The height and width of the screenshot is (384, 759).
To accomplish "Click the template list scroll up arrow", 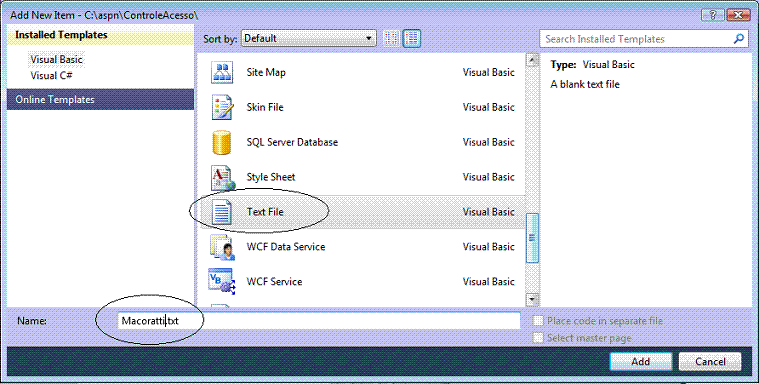I will point(532,60).
